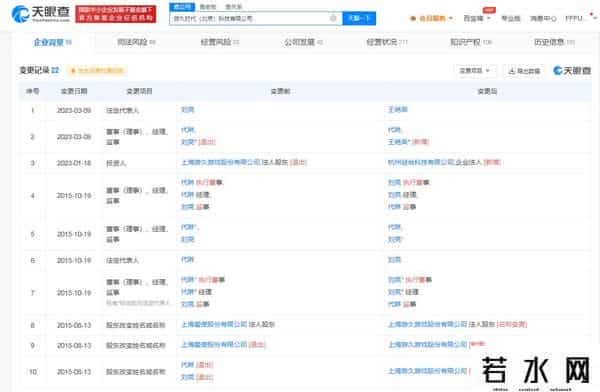Switch to the 经营状况 tab

point(386,42)
